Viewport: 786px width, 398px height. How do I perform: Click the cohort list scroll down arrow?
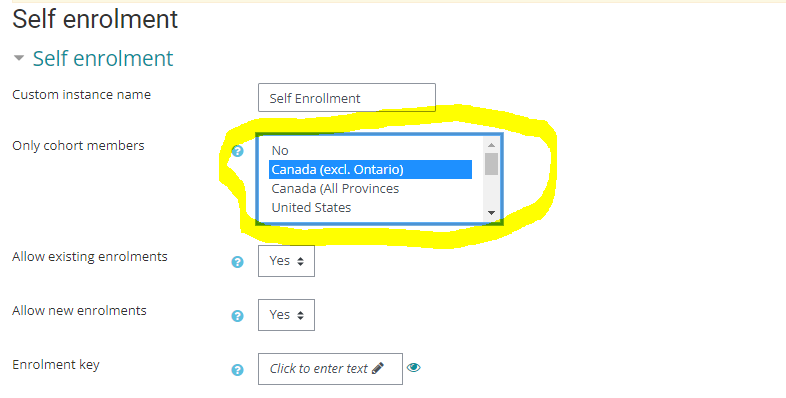(x=491, y=213)
